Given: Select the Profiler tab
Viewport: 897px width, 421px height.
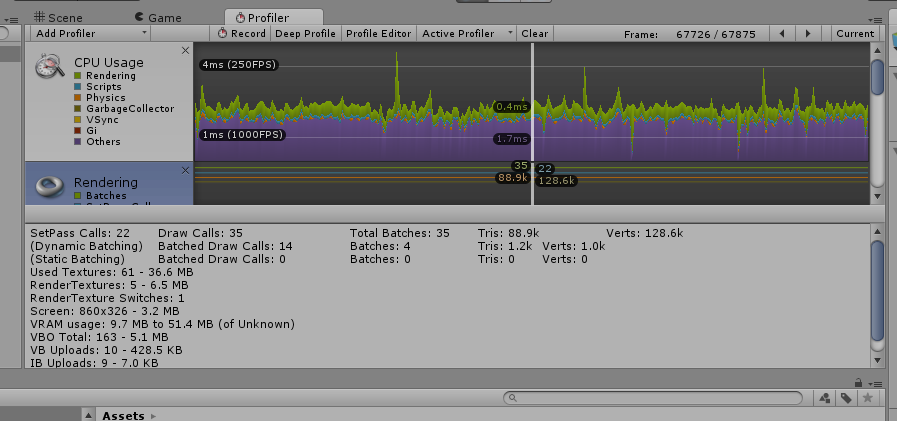Looking at the screenshot, I should click(x=273, y=18).
